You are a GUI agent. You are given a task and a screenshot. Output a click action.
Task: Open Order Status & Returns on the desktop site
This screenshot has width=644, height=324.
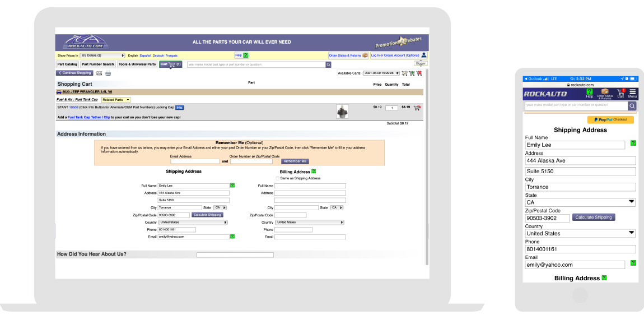pos(348,55)
